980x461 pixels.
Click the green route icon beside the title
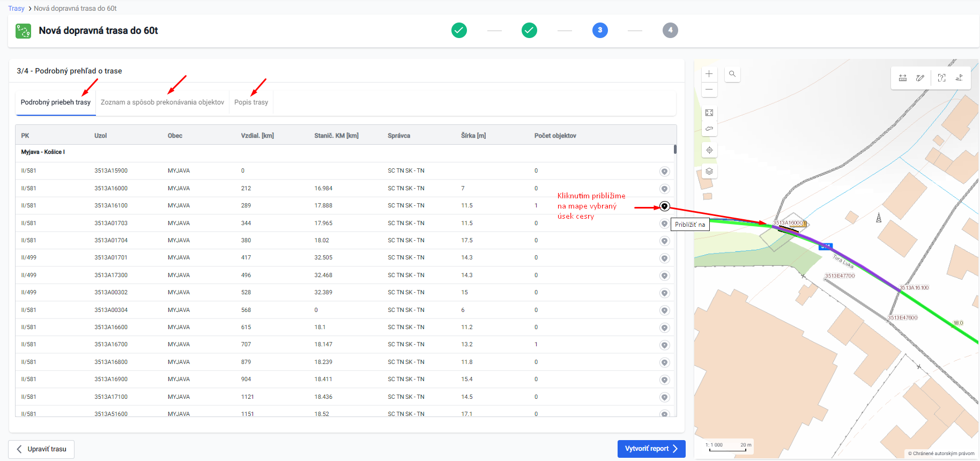[23, 31]
